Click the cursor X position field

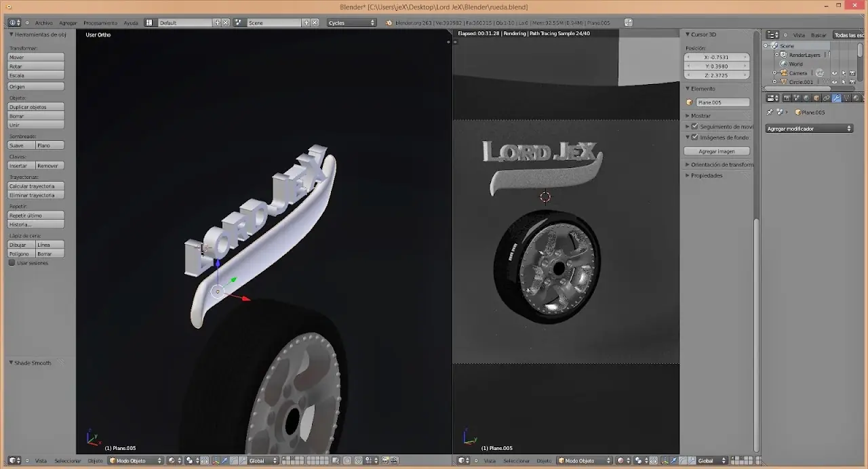717,58
